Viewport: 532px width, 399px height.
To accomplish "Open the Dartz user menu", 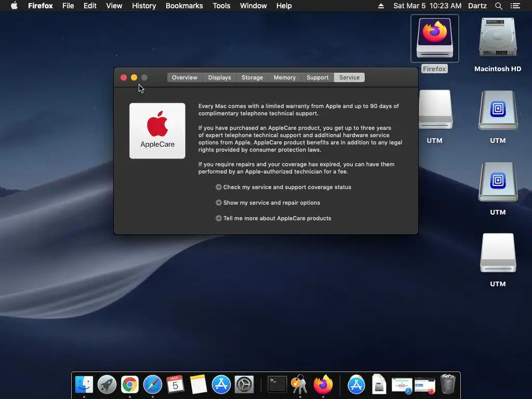I will click(x=477, y=6).
